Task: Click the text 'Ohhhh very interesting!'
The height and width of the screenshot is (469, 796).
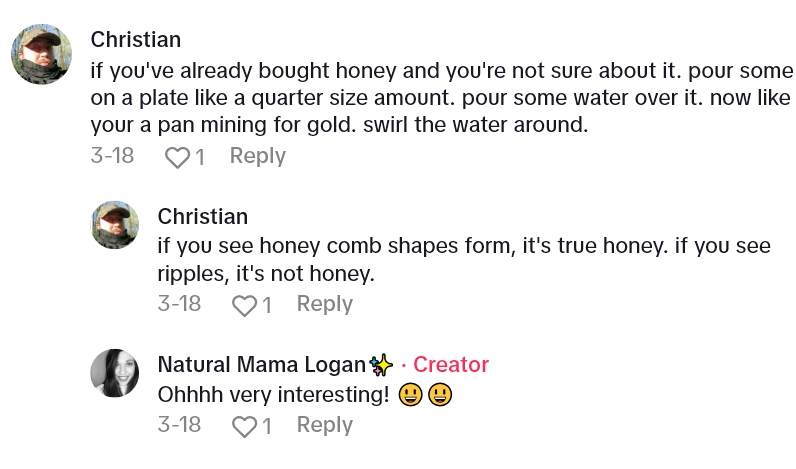Action: point(272,395)
